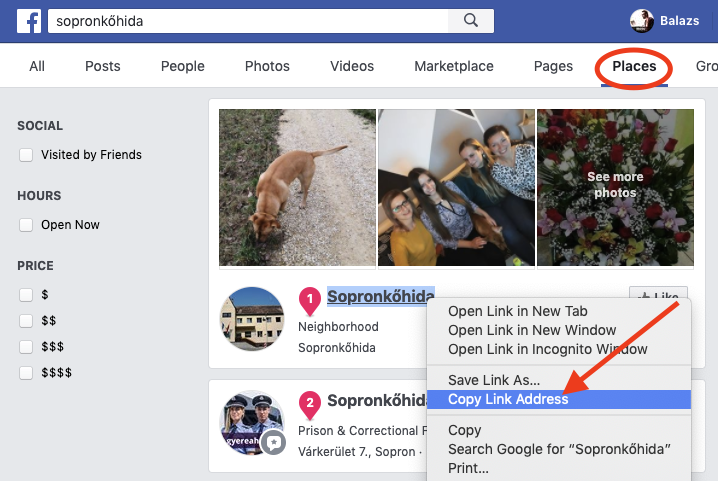The image size is (718, 481).
Task: Check the $$ price filter
Action: [26, 321]
